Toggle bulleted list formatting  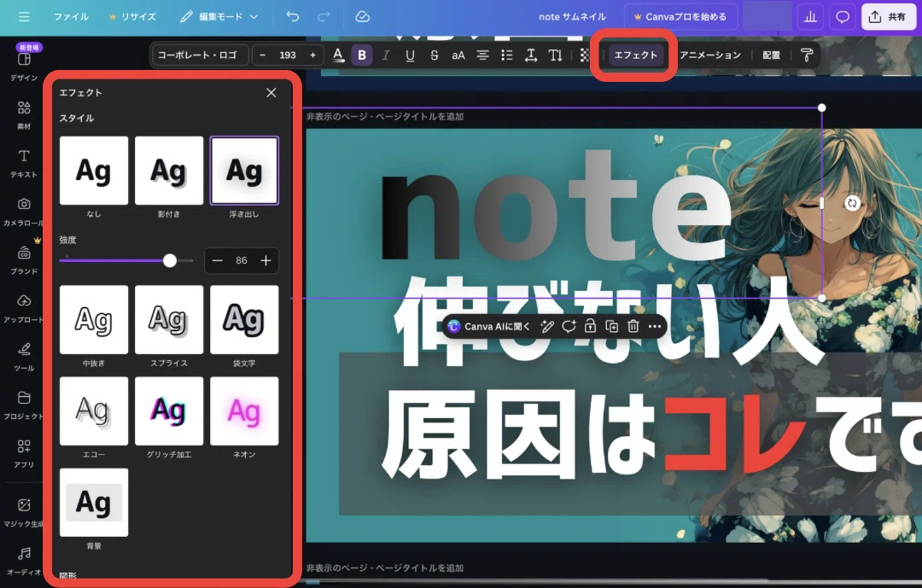point(506,55)
